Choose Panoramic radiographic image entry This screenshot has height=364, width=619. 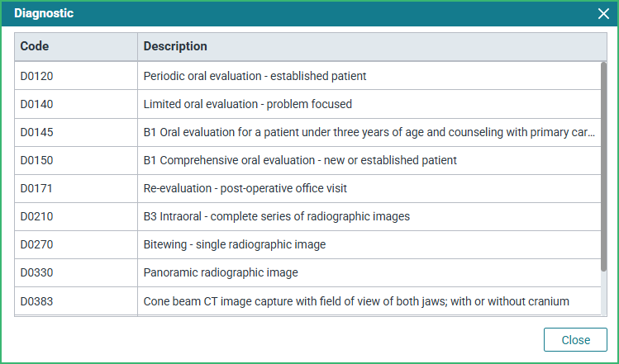tap(221, 272)
